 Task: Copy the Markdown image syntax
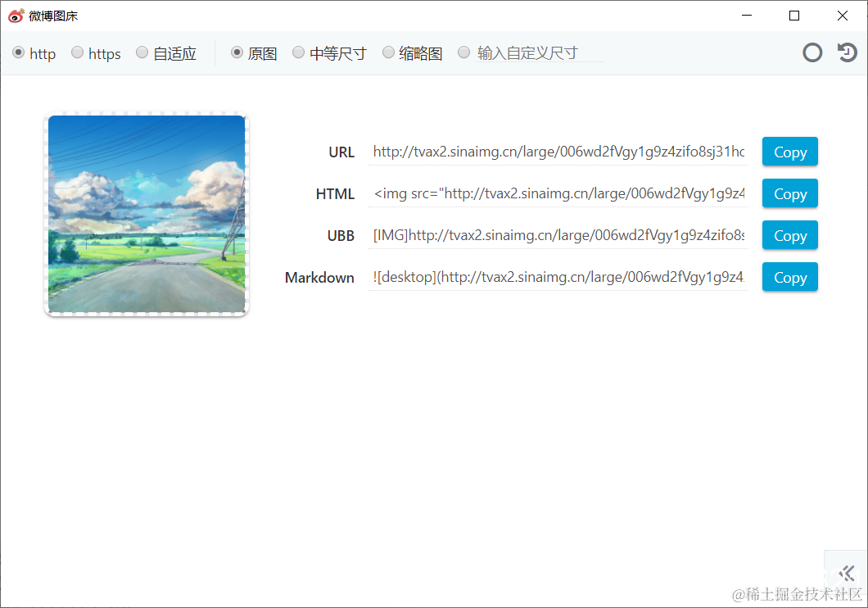(x=789, y=277)
